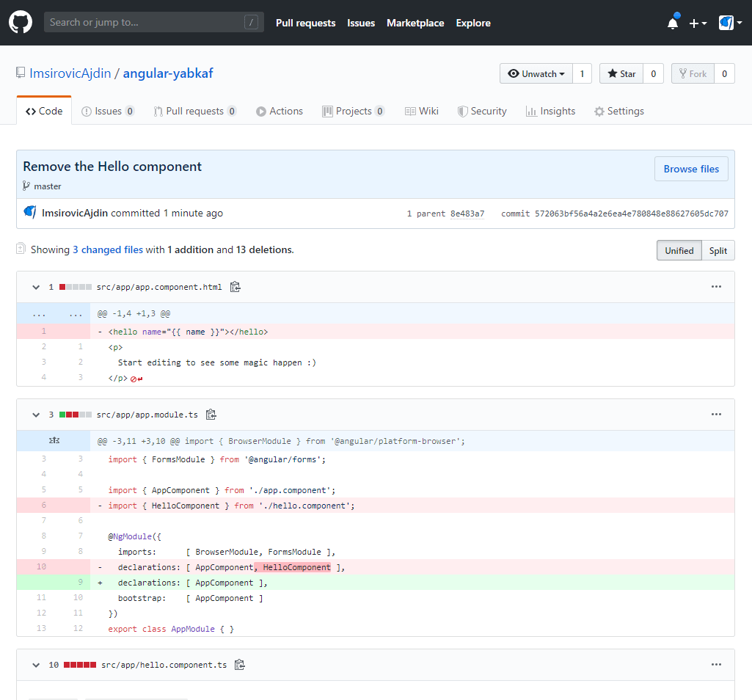This screenshot has width=752, height=700.
Task: Click the watchers count 1
Action: pyautogui.click(x=583, y=73)
